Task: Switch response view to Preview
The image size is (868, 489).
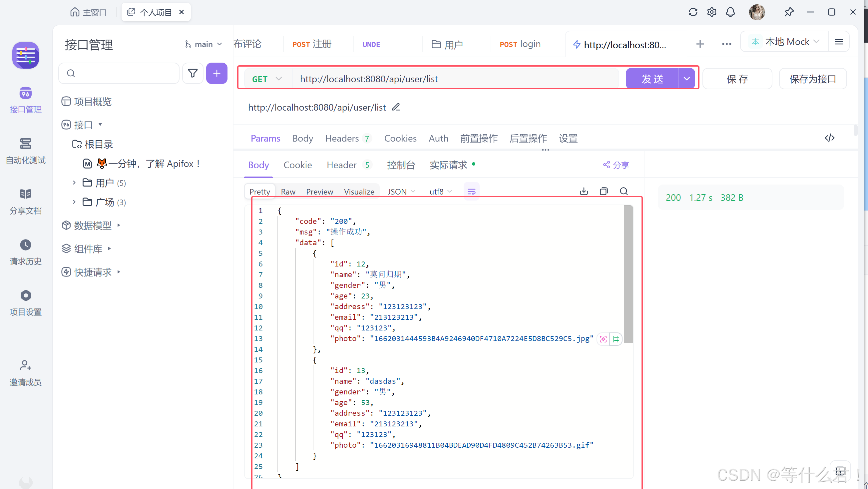Action: click(319, 192)
